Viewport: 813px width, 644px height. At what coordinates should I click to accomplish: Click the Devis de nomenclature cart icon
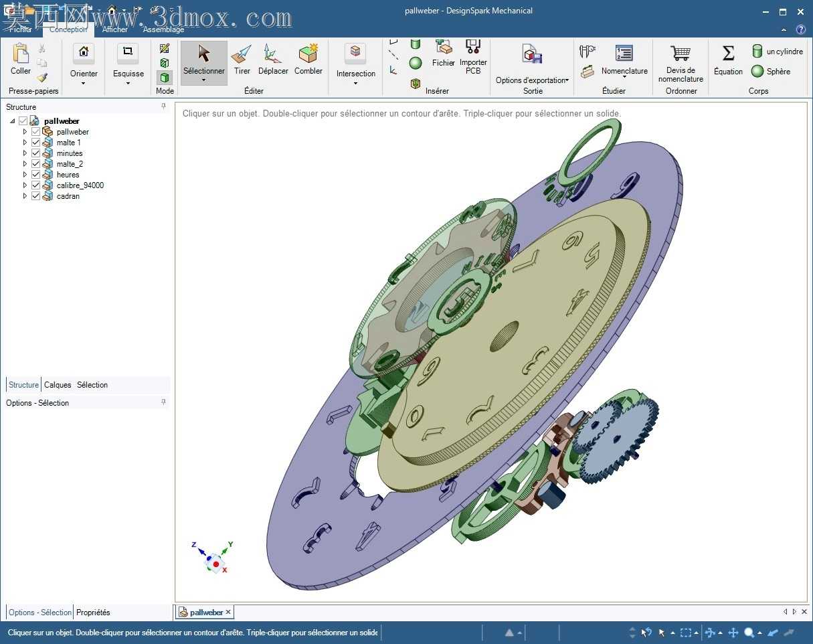(681, 53)
